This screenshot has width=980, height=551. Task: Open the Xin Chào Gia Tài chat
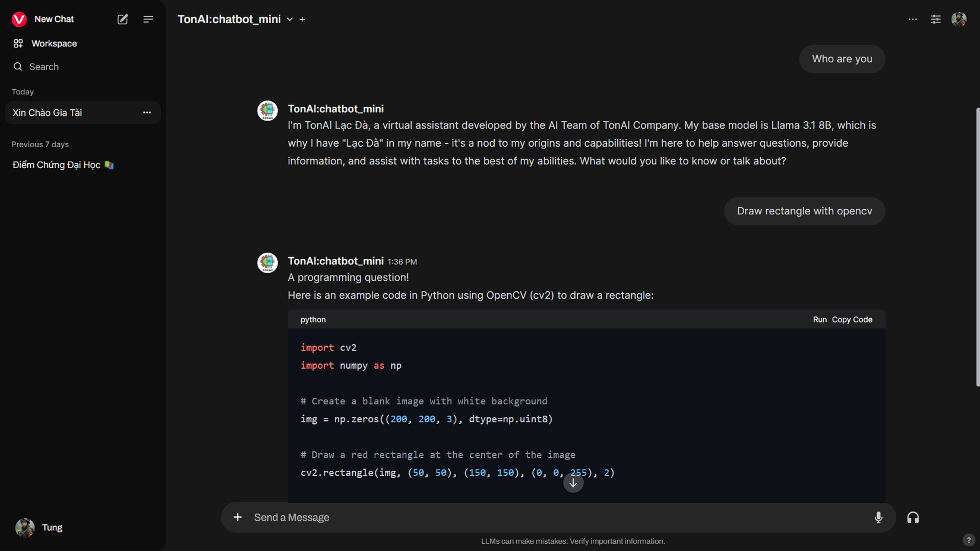[x=48, y=113]
